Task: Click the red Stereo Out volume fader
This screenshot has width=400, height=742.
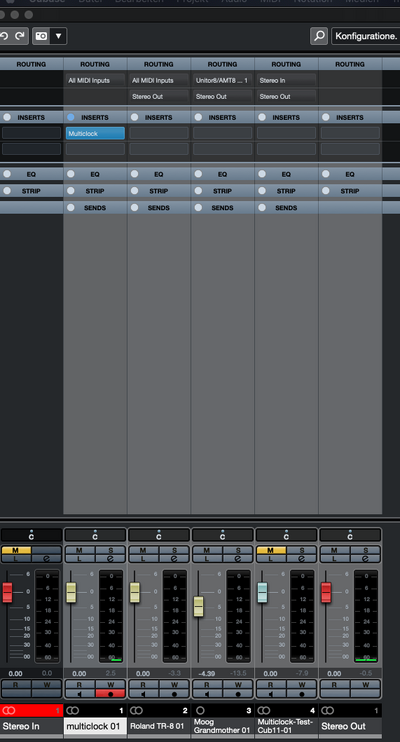Action: pos(326,592)
